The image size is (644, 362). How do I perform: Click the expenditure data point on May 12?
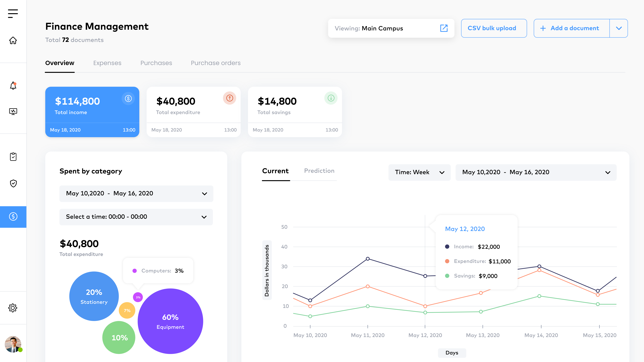[x=425, y=306]
